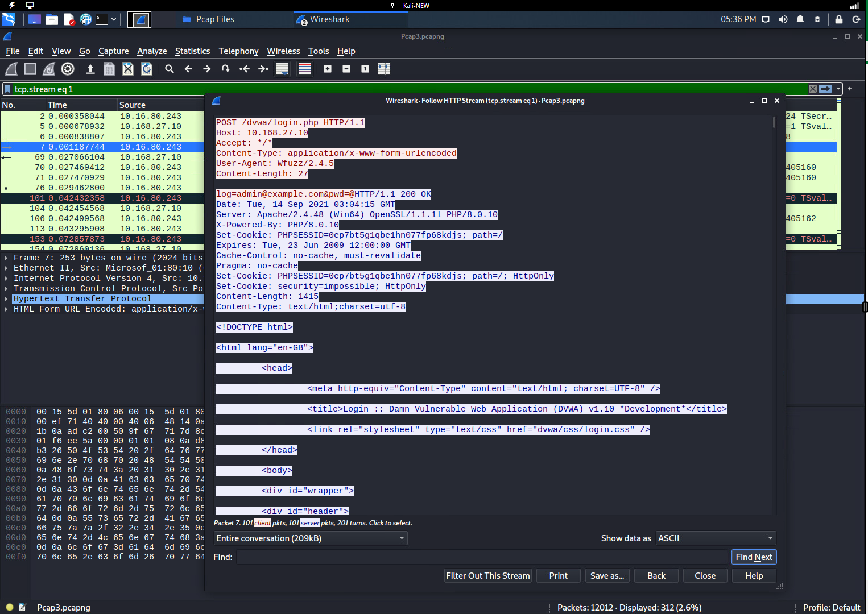The width and height of the screenshot is (868, 614).
Task: Click the Go to specified packet icon
Action: 226,69
